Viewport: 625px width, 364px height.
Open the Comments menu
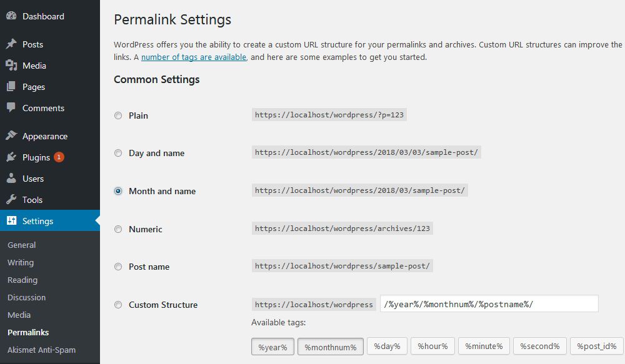click(43, 108)
